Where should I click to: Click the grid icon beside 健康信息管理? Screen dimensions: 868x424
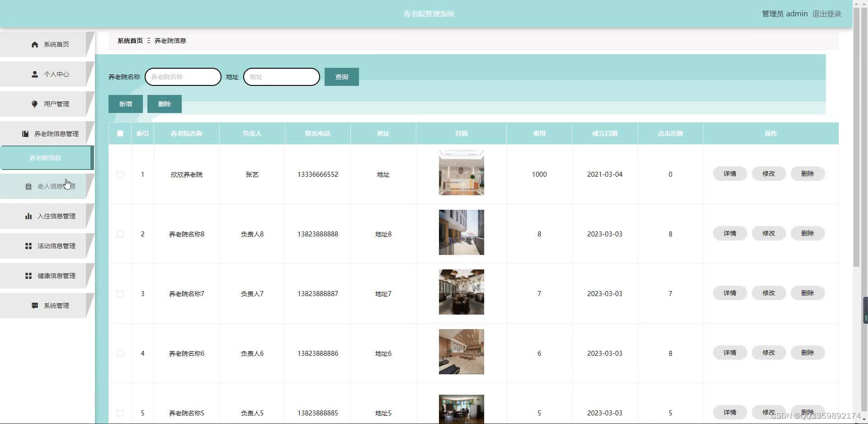pyautogui.click(x=28, y=276)
